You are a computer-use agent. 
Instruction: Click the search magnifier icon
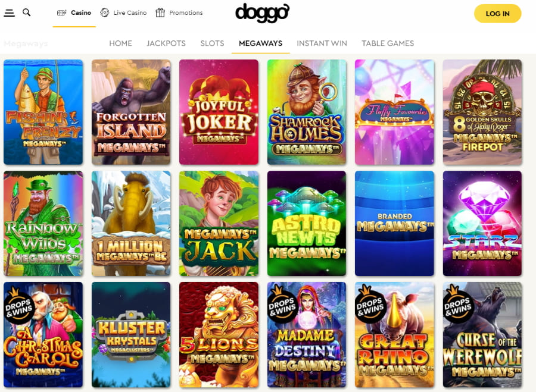click(x=26, y=12)
